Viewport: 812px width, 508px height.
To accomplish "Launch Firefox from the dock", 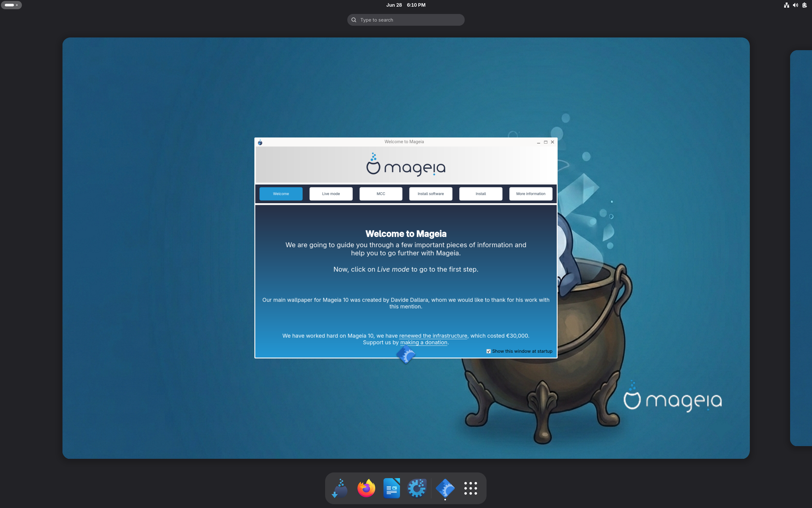I will [366, 488].
